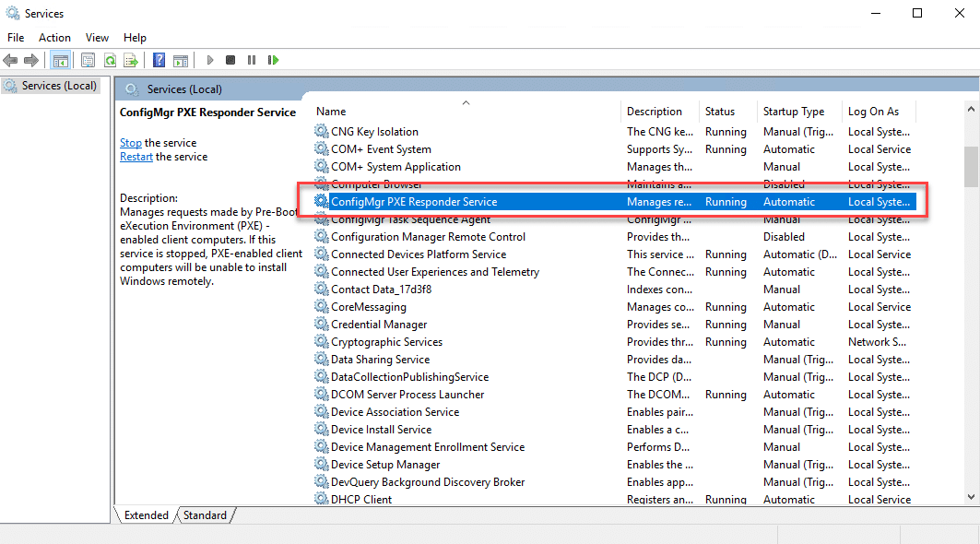
Task: Click the Restart the service link
Action: [136, 157]
